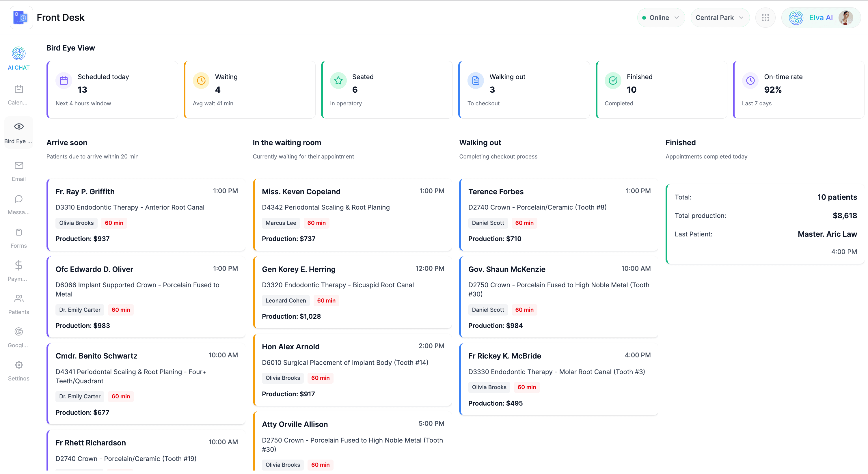This screenshot has width=868, height=474.
Task: Click the 60 min badge on Hon Alex Arnold
Action: pos(320,378)
